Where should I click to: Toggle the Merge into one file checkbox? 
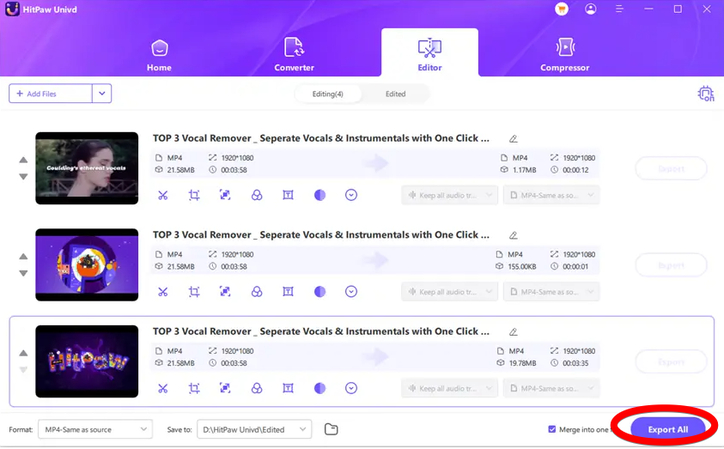click(552, 429)
